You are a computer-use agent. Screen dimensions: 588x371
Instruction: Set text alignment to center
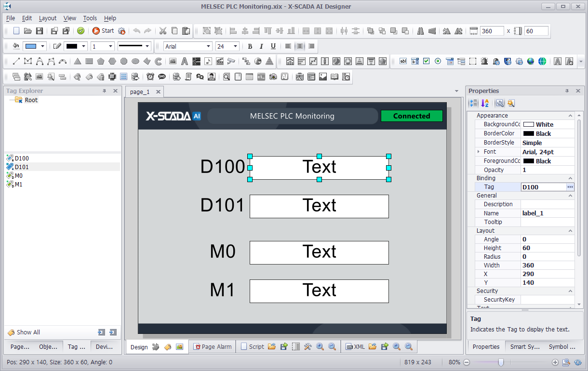300,46
